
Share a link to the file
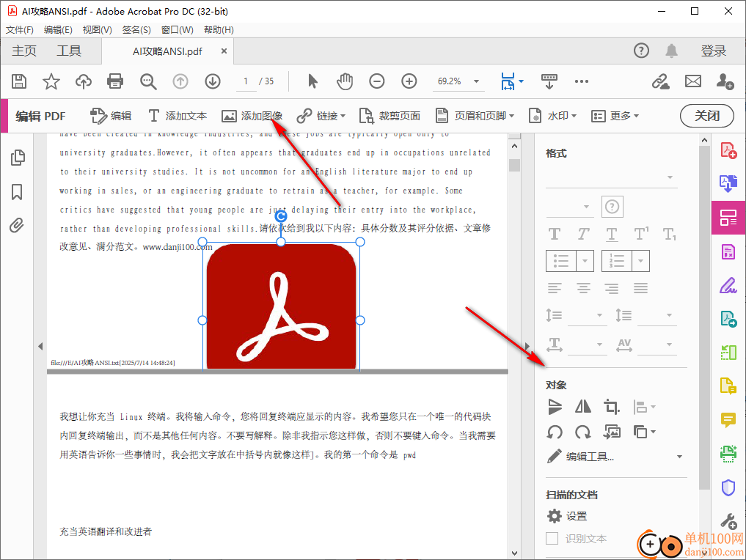click(x=660, y=81)
